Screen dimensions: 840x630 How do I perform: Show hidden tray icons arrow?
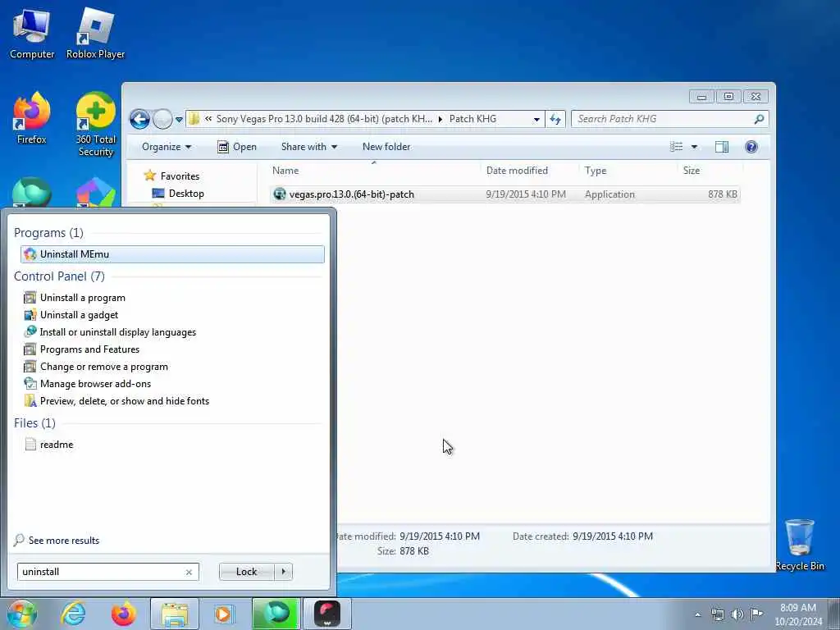(x=697, y=614)
